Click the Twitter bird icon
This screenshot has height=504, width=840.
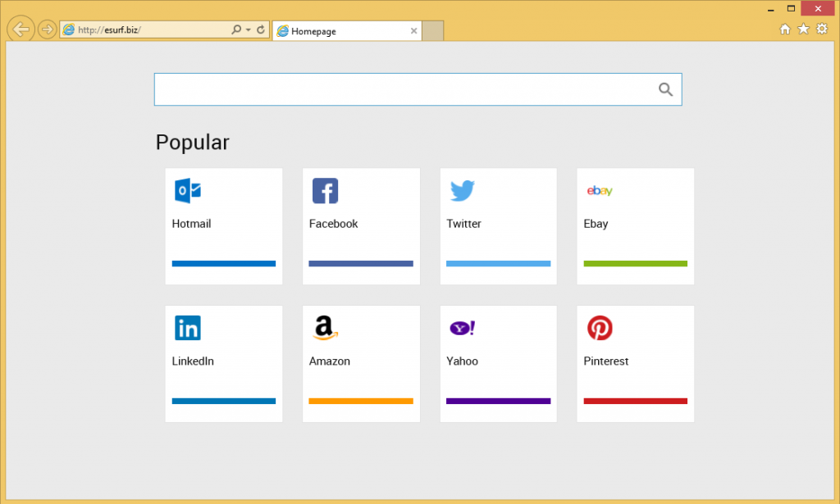coord(462,191)
